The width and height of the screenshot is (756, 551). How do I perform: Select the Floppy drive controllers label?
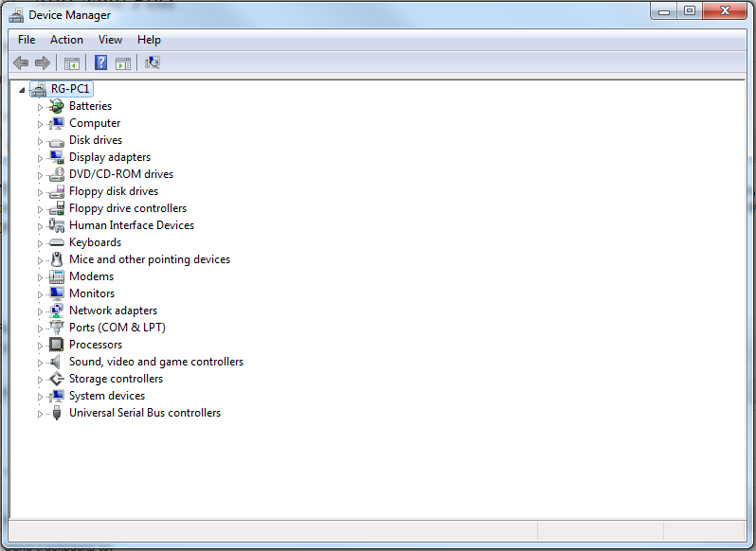[x=128, y=208]
